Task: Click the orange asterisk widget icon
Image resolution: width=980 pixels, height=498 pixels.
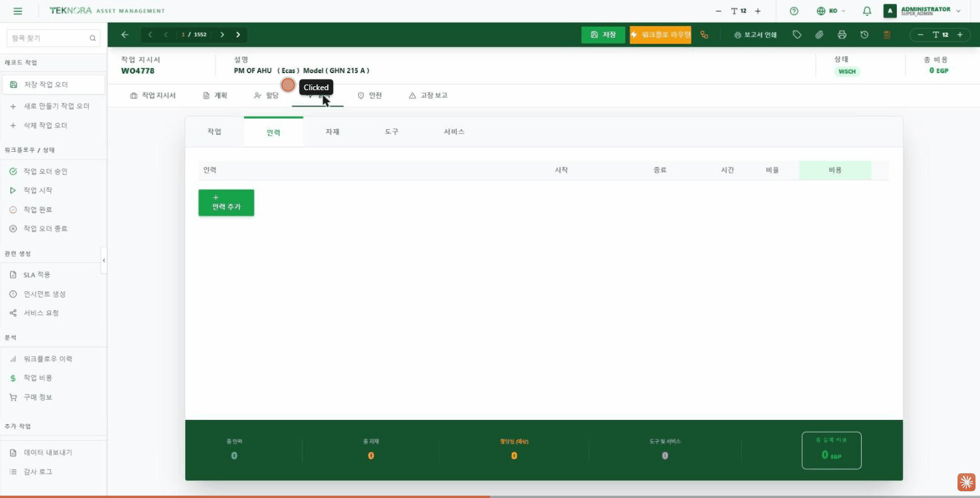Action: coord(966,482)
